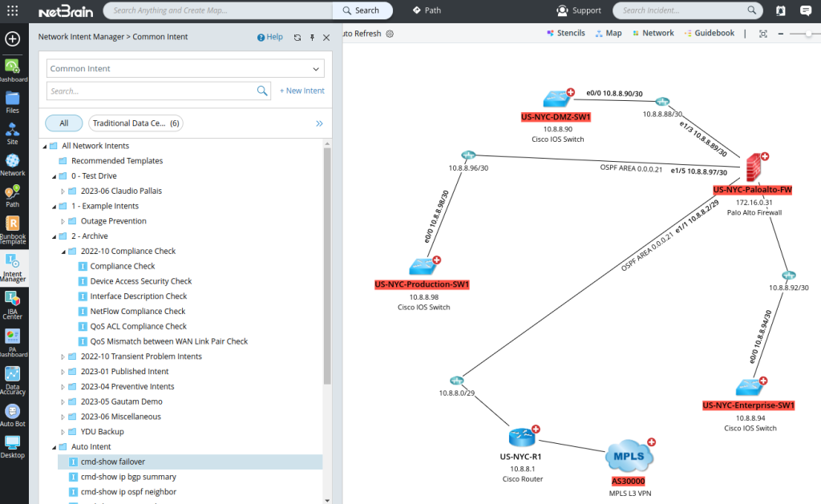Screen dimensions: 821x504
Task: Open Desktop in the sidebar
Action: (13, 447)
